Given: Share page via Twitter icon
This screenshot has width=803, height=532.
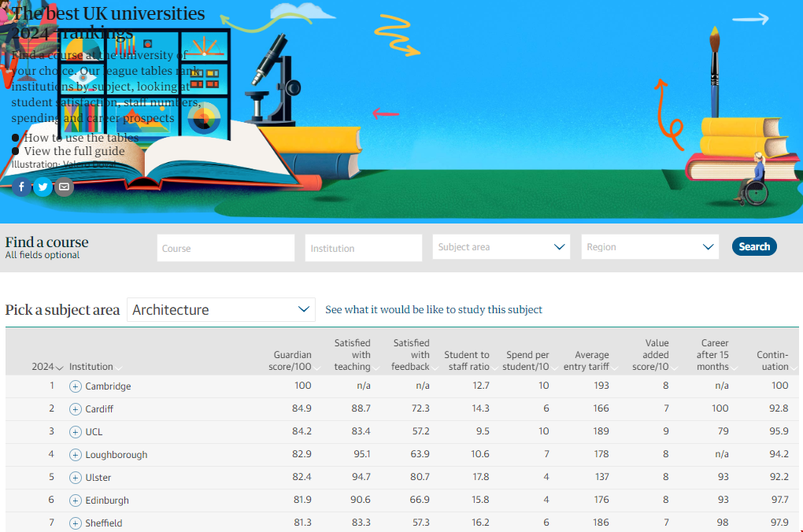Looking at the screenshot, I should click(x=43, y=187).
